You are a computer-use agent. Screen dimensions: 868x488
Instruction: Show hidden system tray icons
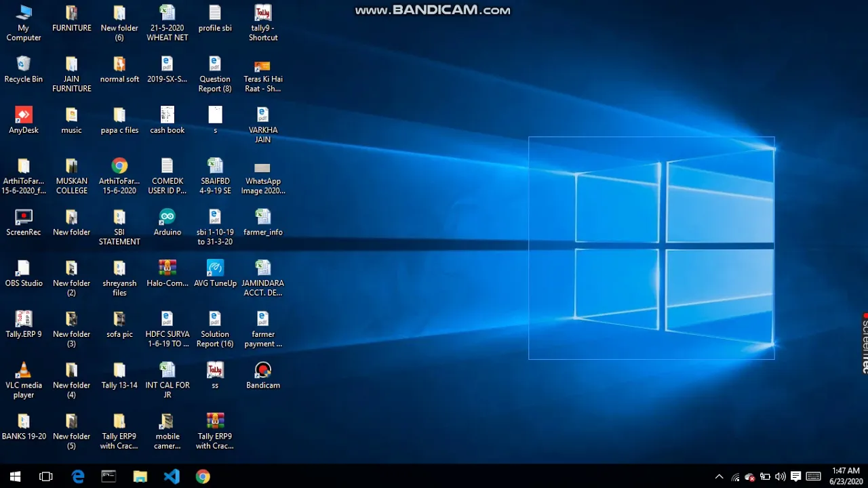(x=719, y=476)
